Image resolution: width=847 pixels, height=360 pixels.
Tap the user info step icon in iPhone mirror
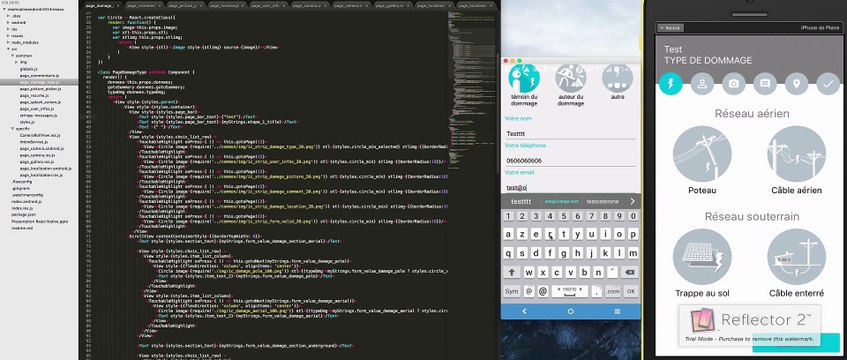tap(702, 84)
